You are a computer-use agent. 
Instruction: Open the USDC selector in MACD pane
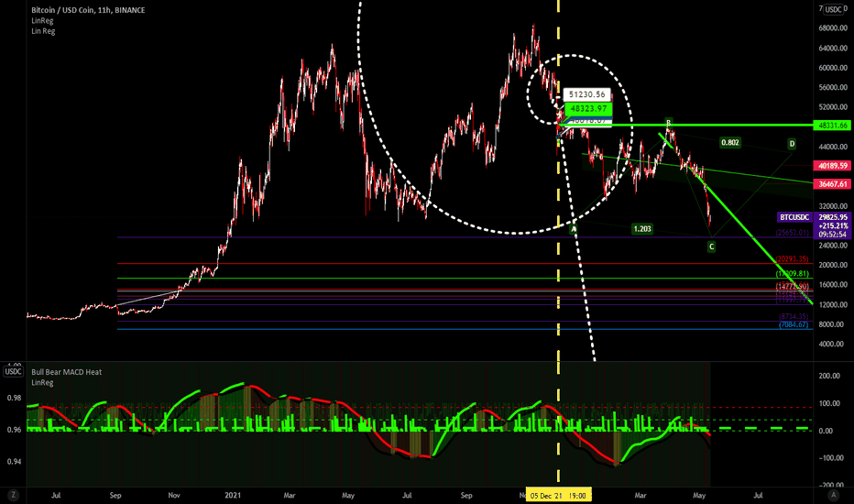(13, 372)
